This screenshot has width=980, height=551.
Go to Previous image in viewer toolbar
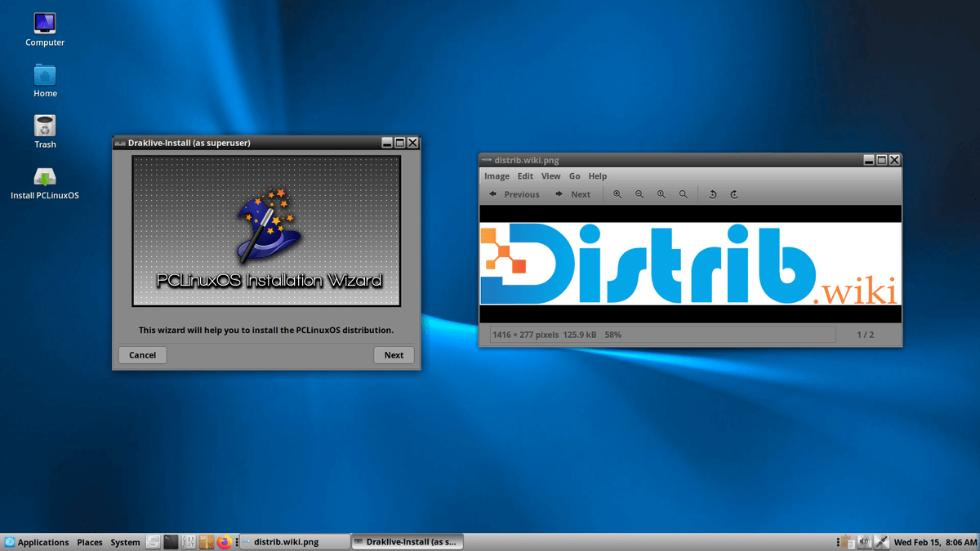tap(514, 194)
